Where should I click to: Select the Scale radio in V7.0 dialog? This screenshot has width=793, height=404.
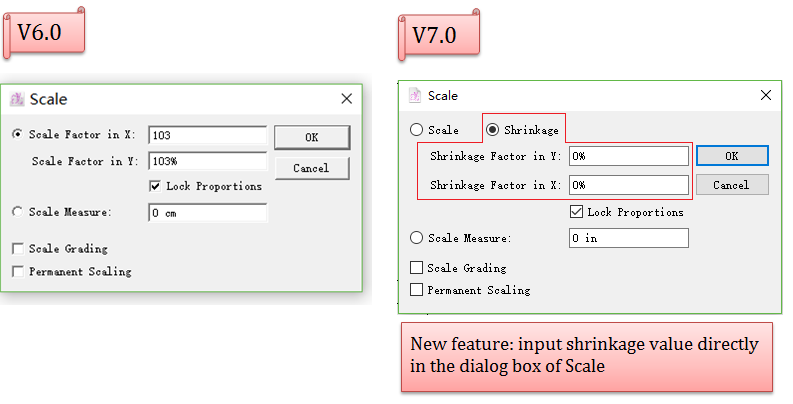(417, 130)
